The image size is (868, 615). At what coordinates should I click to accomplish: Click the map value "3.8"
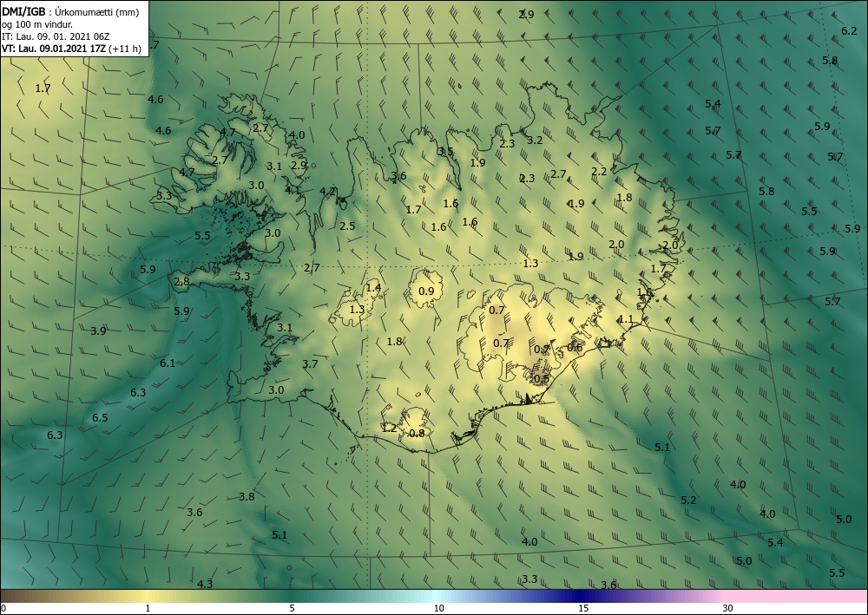pos(247,496)
